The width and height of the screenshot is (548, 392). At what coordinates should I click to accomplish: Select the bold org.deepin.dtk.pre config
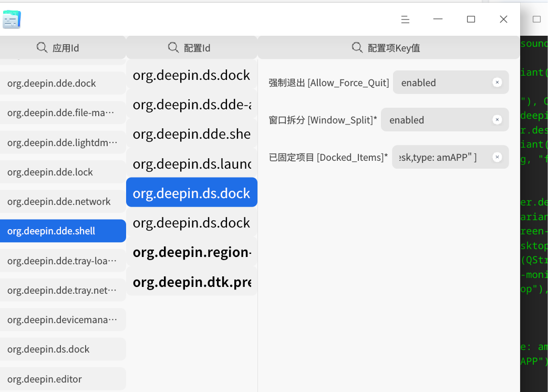(192, 282)
